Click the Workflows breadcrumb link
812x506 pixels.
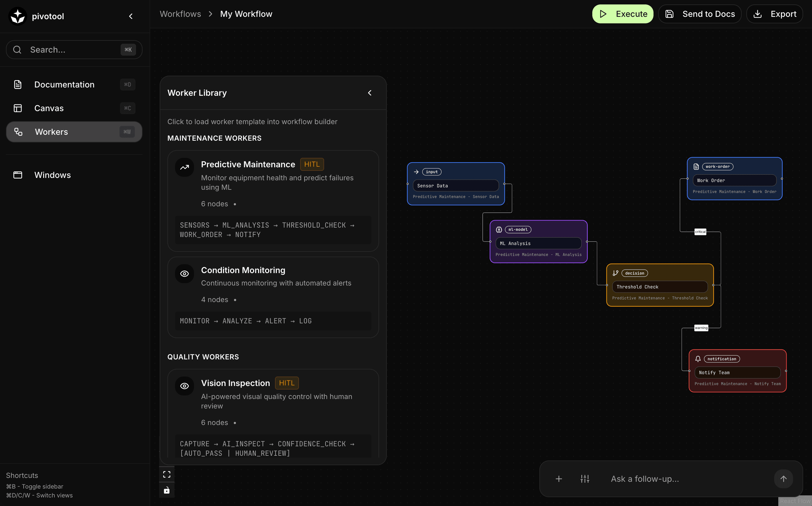click(x=180, y=14)
